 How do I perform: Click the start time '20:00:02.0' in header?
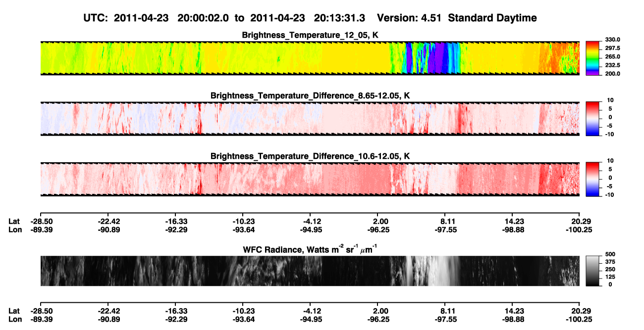[x=204, y=18]
